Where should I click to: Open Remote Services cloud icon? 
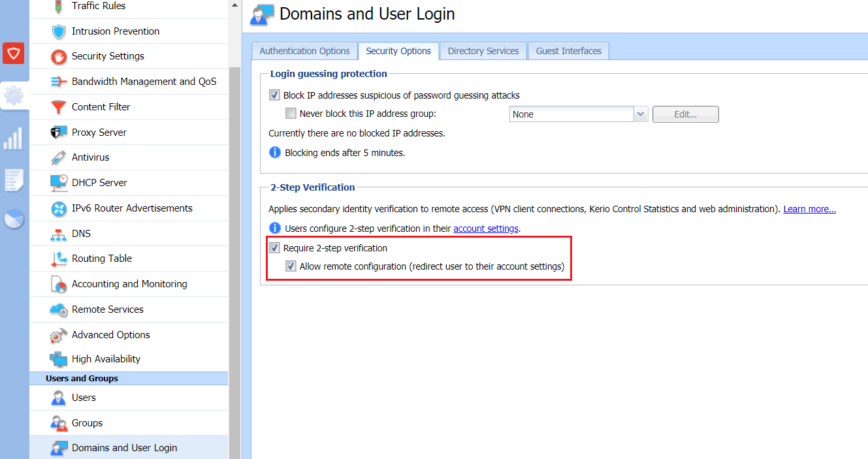(x=59, y=309)
